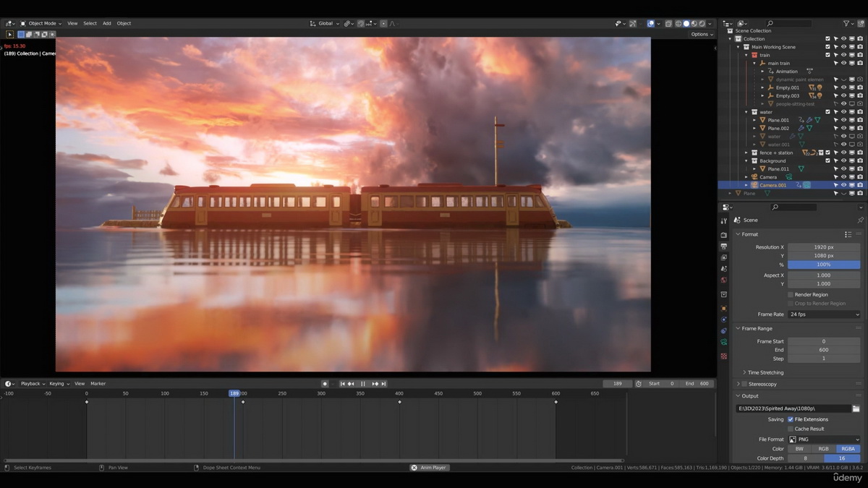The image size is (868, 488).
Task: Hide Plane.001 in viewport via eye icon
Action: tap(843, 120)
